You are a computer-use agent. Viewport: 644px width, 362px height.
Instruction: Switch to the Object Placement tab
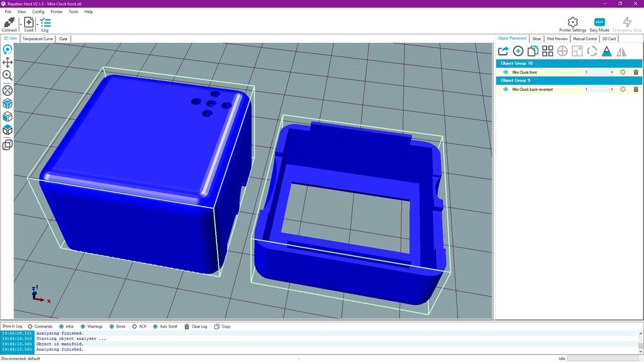[x=512, y=38]
